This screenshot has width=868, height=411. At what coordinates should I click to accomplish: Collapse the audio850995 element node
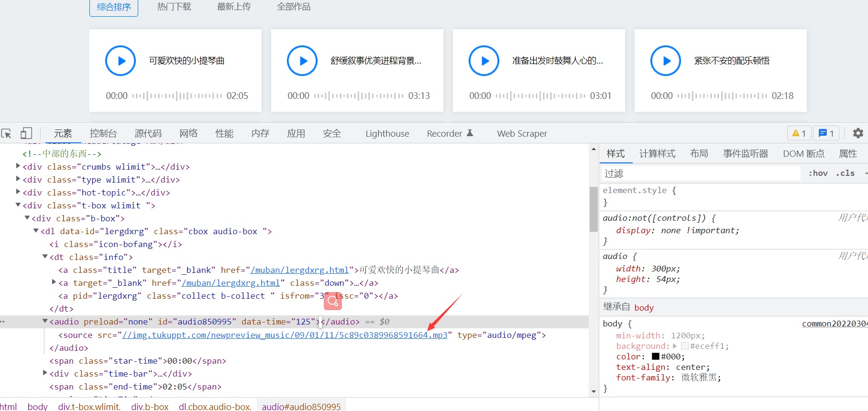[45, 321]
